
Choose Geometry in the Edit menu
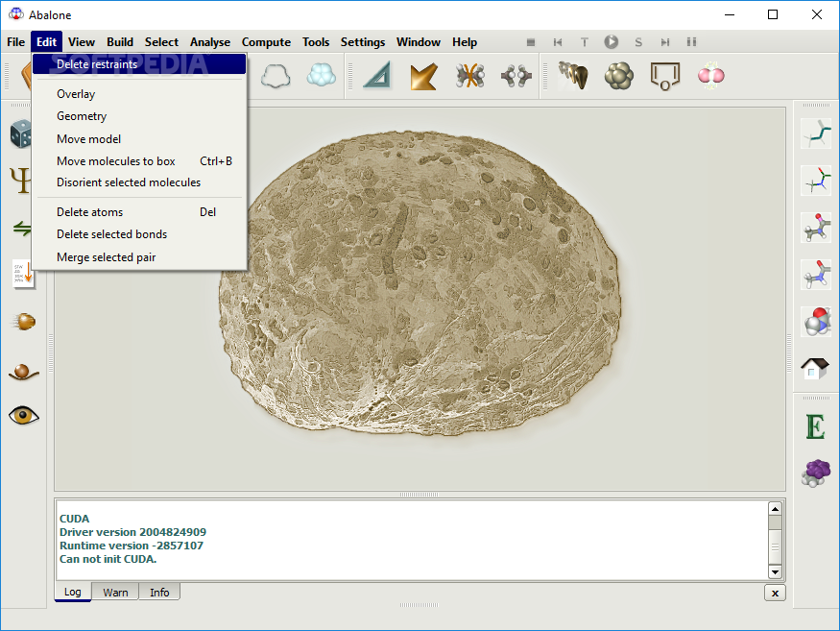(139, 116)
